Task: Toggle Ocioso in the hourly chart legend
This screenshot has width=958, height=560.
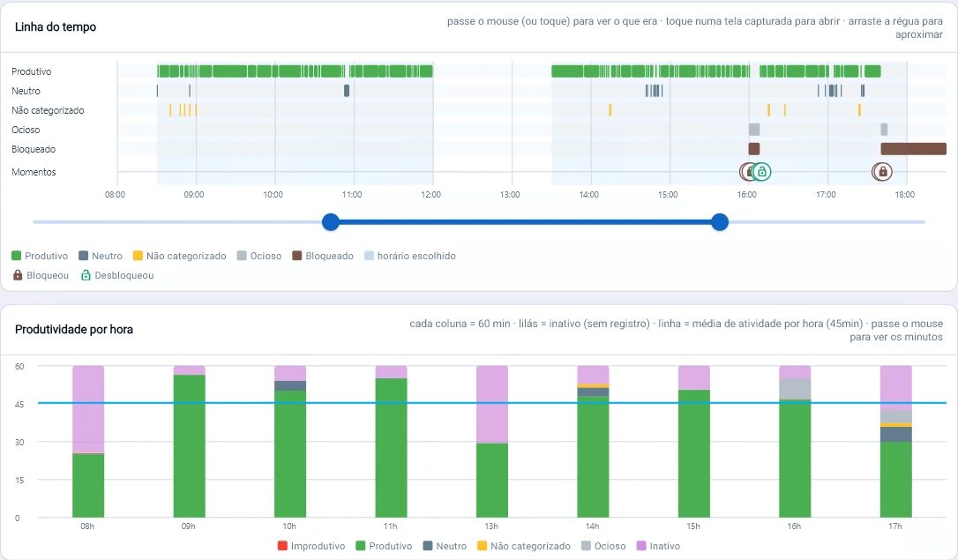Action: tap(603, 546)
